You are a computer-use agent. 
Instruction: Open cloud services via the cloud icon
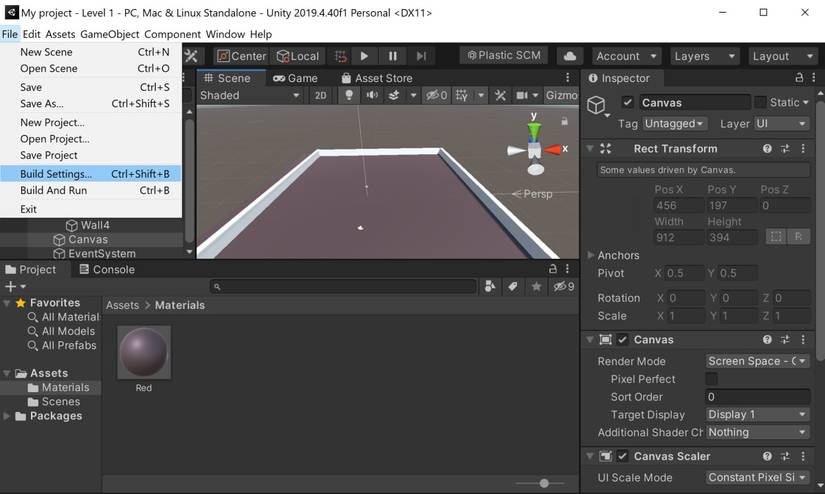tap(570, 56)
